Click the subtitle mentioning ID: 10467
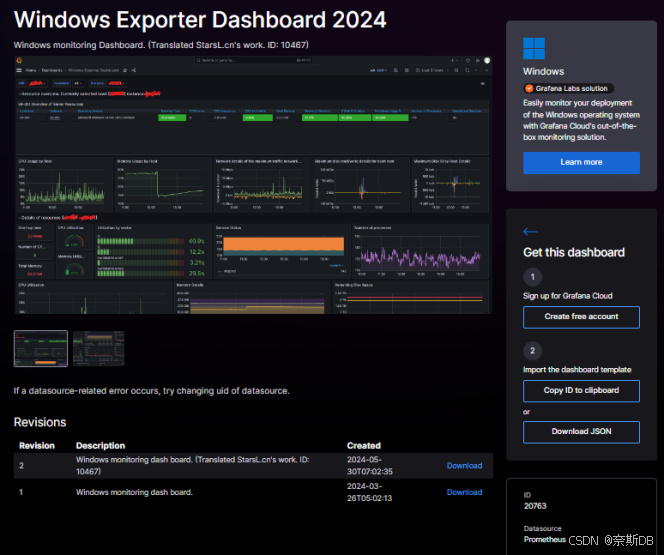 161,45
